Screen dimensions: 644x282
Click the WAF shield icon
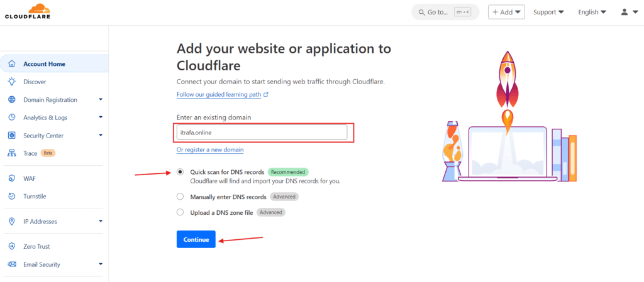pyautogui.click(x=12, y=178)
